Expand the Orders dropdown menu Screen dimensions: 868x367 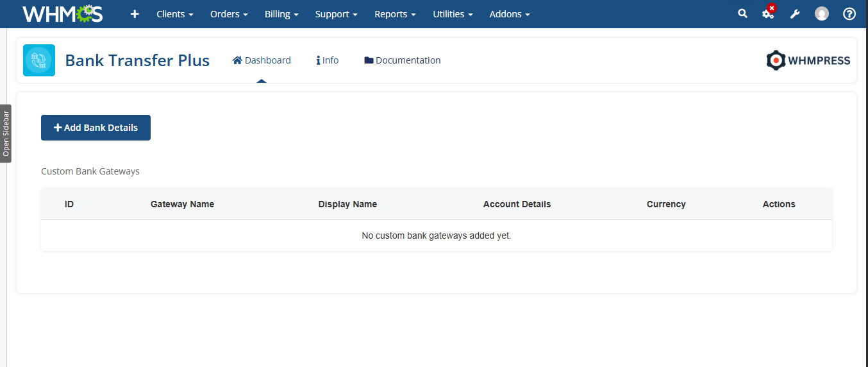click(x=229, y=14)
